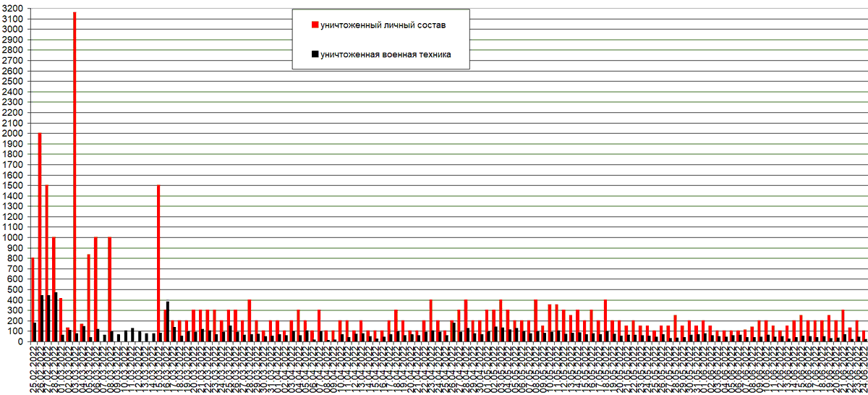This screenshot has width=868, height=395.
Task: Select legend label 'уничтоженный личный состав'
Action: 383,25
